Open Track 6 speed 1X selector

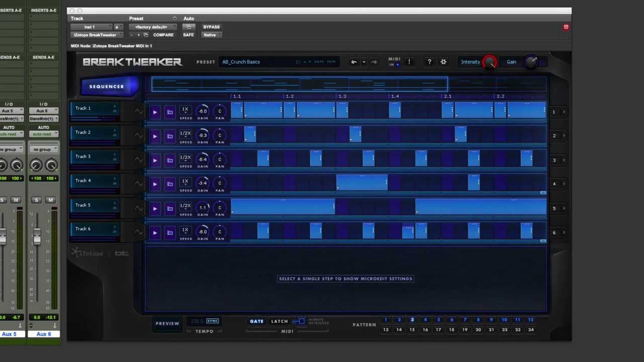pyautogui.click(x=186, y=230)
